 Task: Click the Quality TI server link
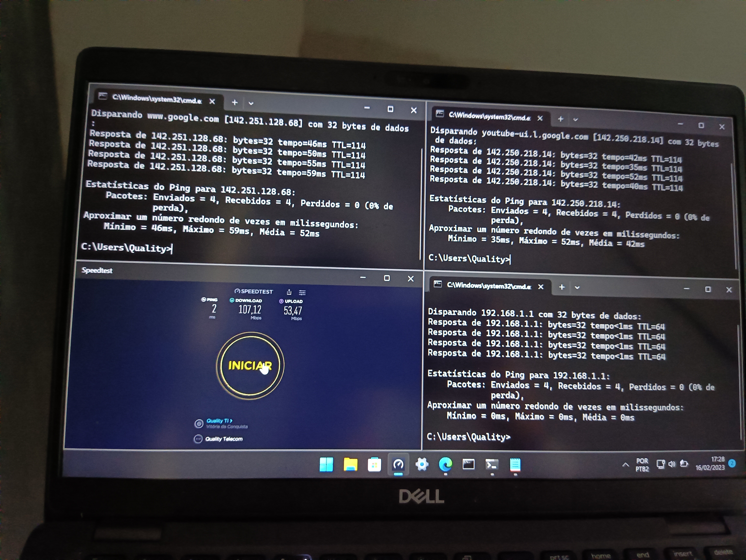pyautogui.click(x=219, y=421)
